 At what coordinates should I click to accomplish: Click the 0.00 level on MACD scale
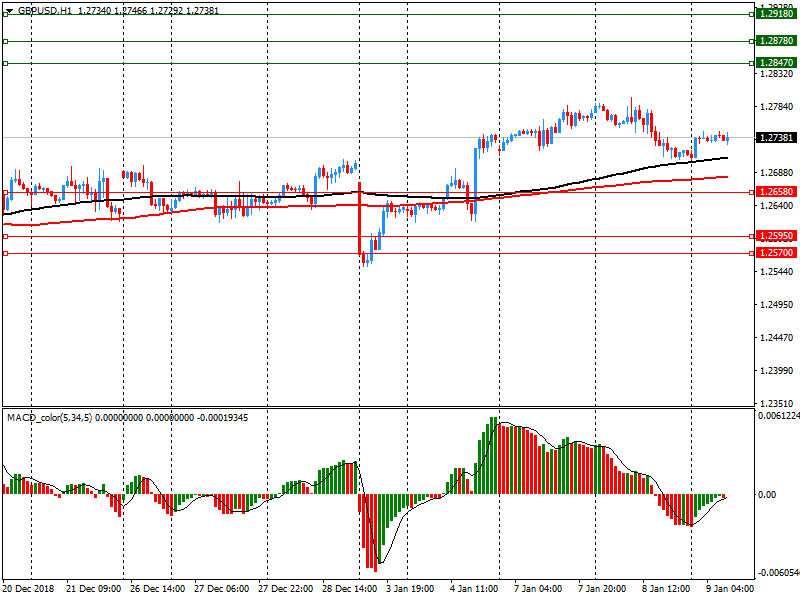768,495
